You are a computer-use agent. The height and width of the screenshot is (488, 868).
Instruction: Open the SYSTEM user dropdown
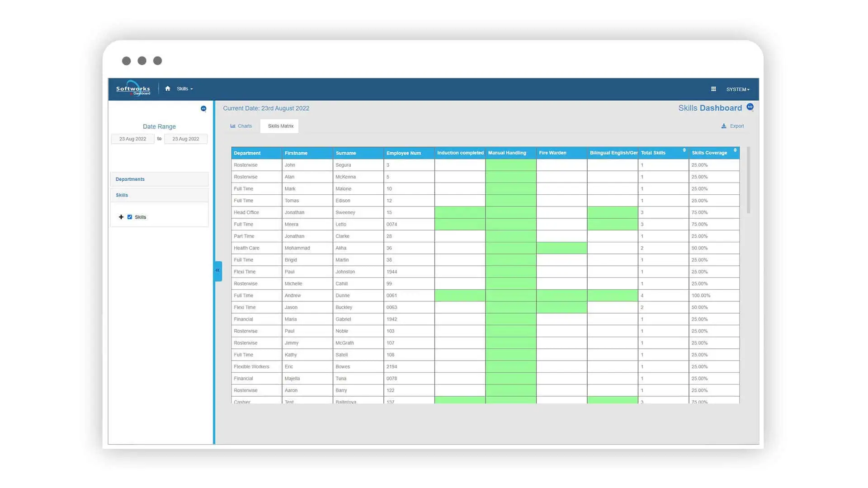click(x=738, y=89)
